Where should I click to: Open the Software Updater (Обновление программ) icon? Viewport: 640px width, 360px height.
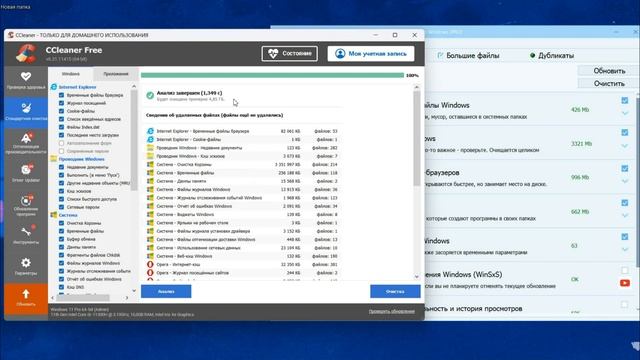pos(26,200)
